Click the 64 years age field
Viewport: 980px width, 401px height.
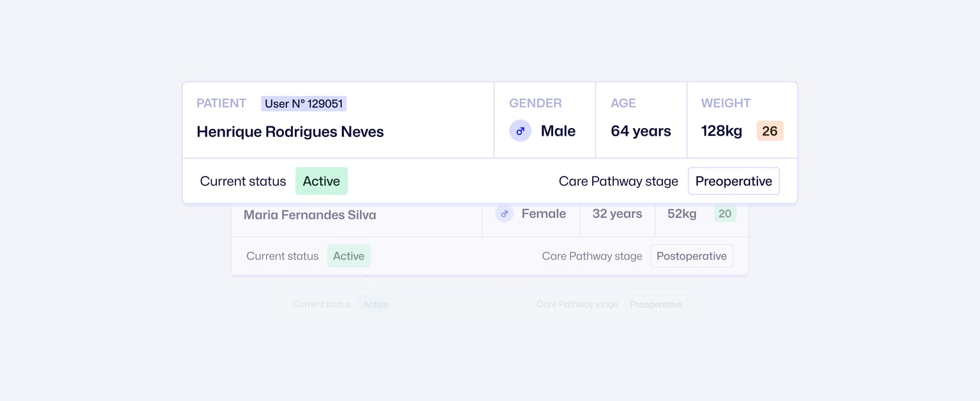[641, 131]
